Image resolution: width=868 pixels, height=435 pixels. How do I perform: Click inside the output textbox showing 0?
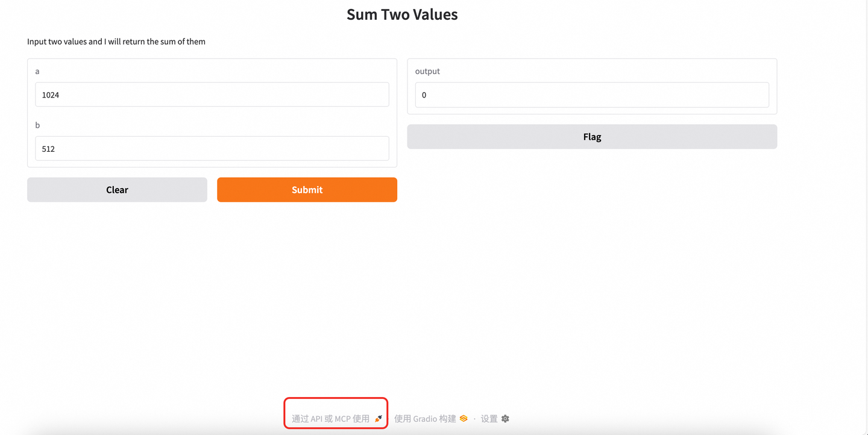click(x=591, y=95)
